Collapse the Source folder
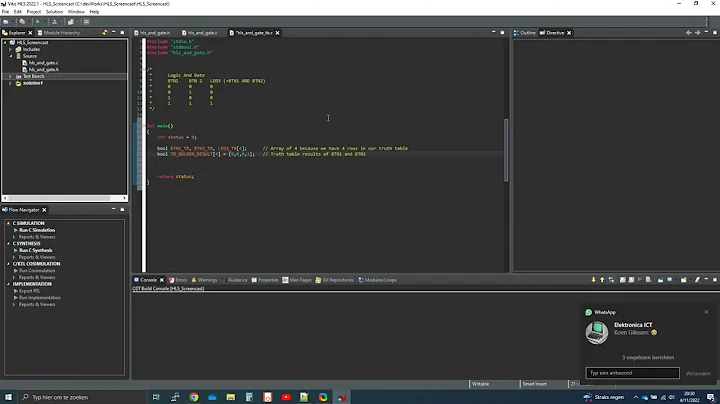The width and height of the screenshot is (720, 404). (11, 56)
